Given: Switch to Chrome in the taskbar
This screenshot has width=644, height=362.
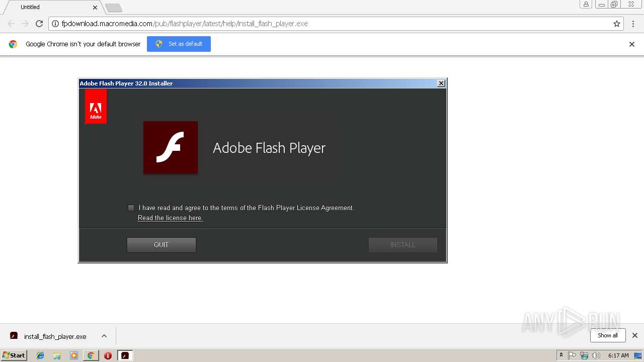Looking at the screenshot, I should coord(91,355).
